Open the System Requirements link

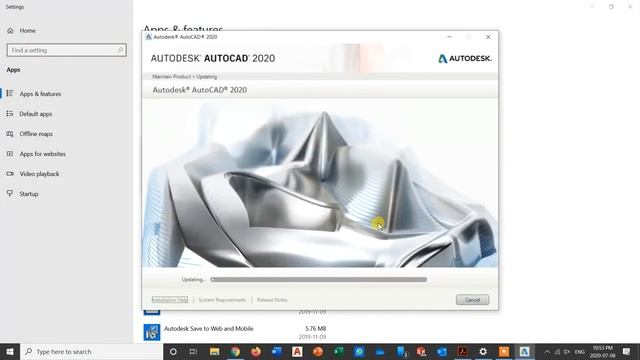222,300
